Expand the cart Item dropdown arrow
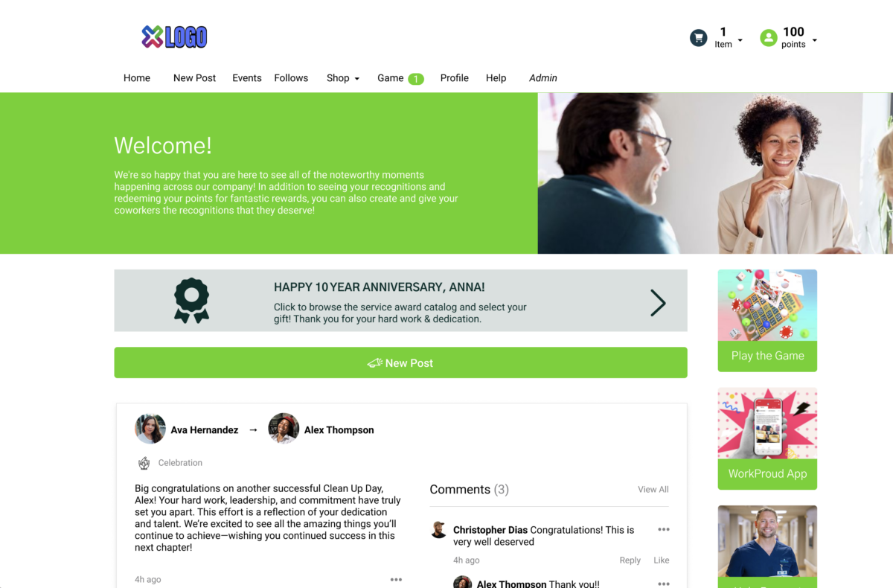Screen dimensions: 893x588 [x=740, y=40]
